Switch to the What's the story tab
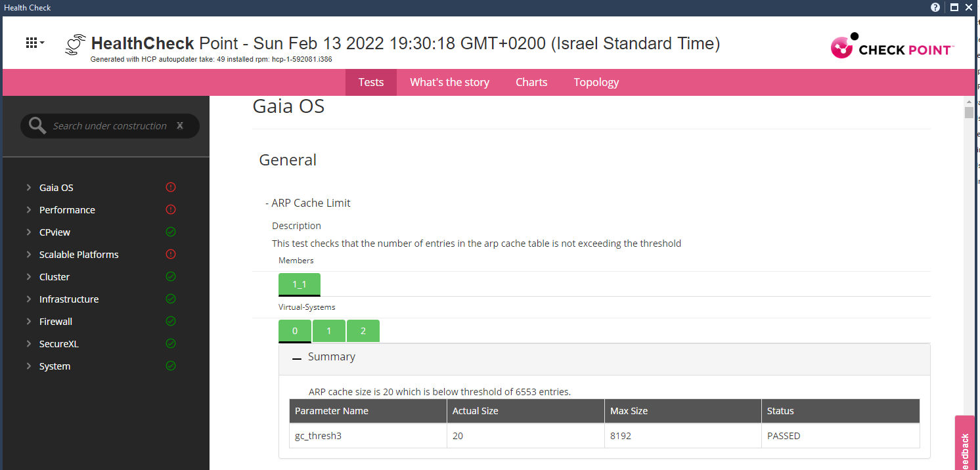 [x=449, y=81]
